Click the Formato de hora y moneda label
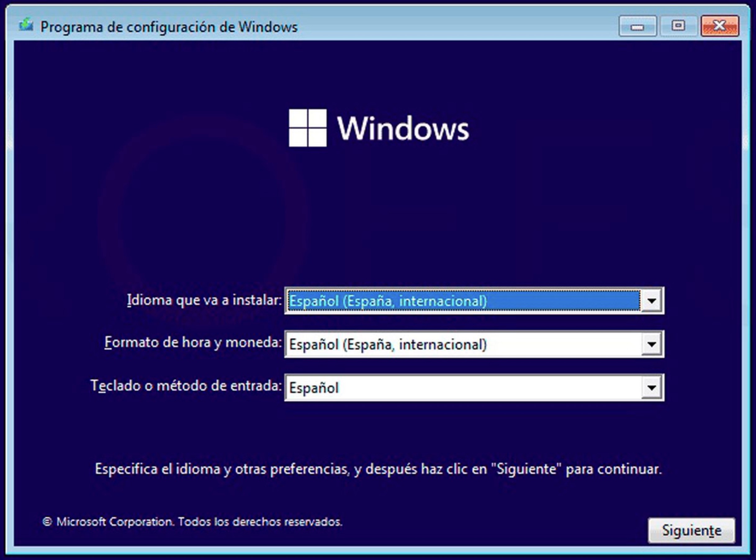756x560 pixels. pyautogui.click(x=193, y=342)
